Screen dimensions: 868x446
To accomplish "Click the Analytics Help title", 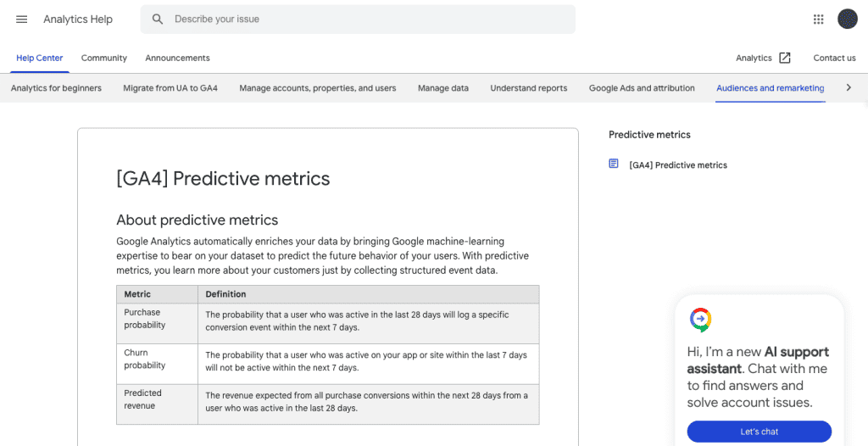I will [78, 20].
